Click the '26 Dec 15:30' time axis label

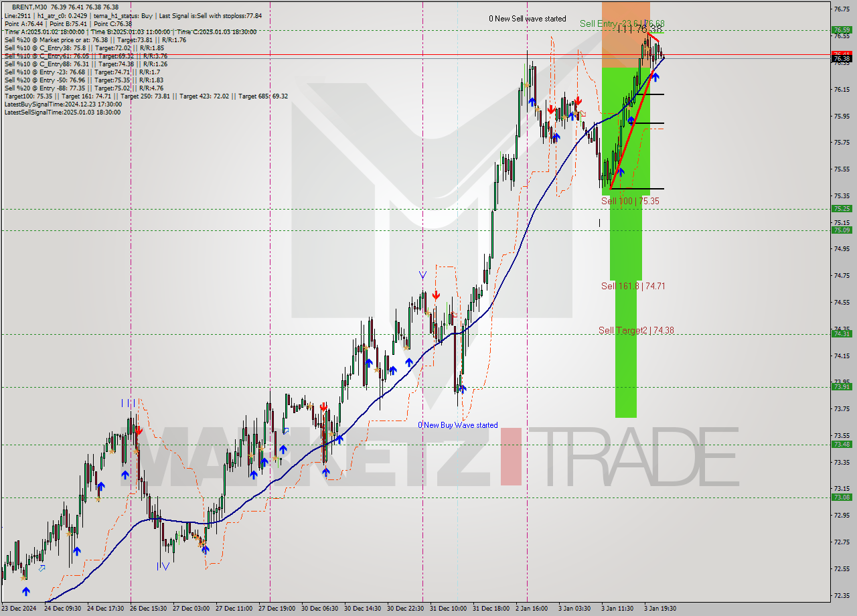click(149, 609)
